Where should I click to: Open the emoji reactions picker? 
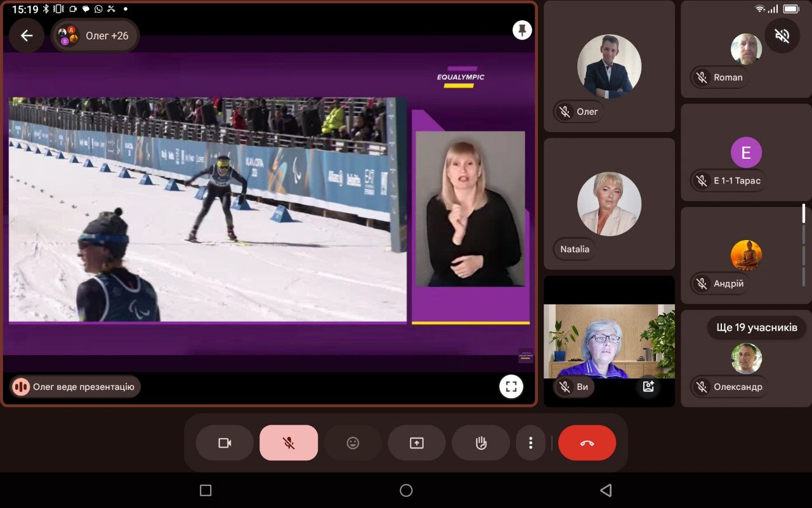(353, 443)
